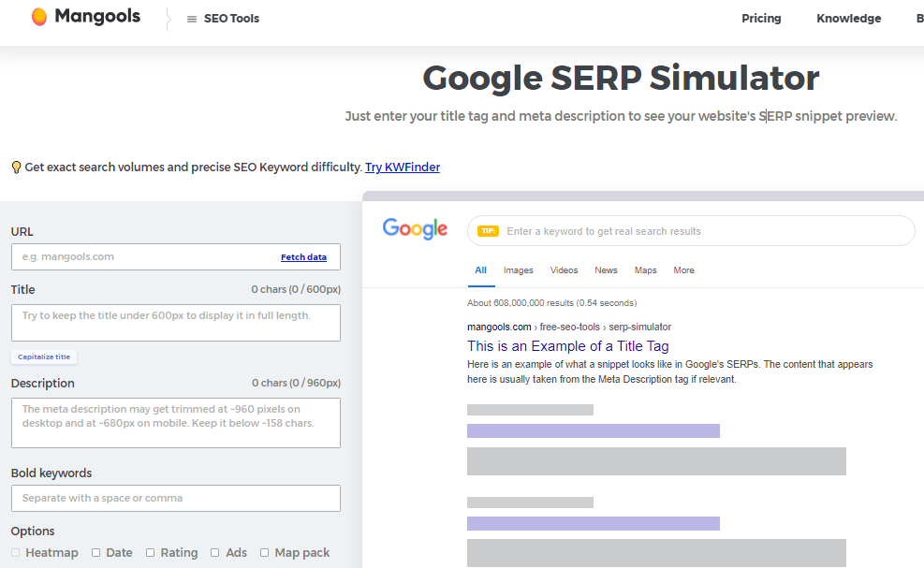Click the yellow TIP badge in search bar

point(488,231)
